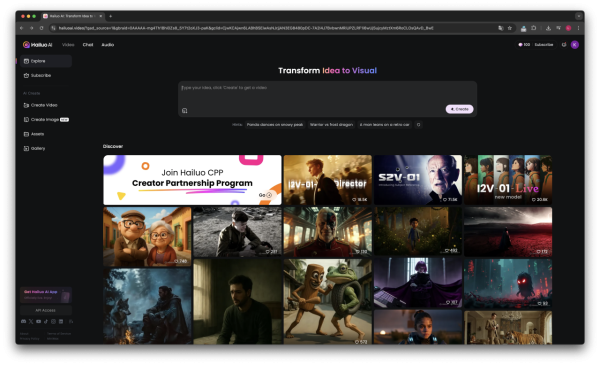
Task: Select hint 'A man leans on a retro car'
Action: (x=385, y=125)
